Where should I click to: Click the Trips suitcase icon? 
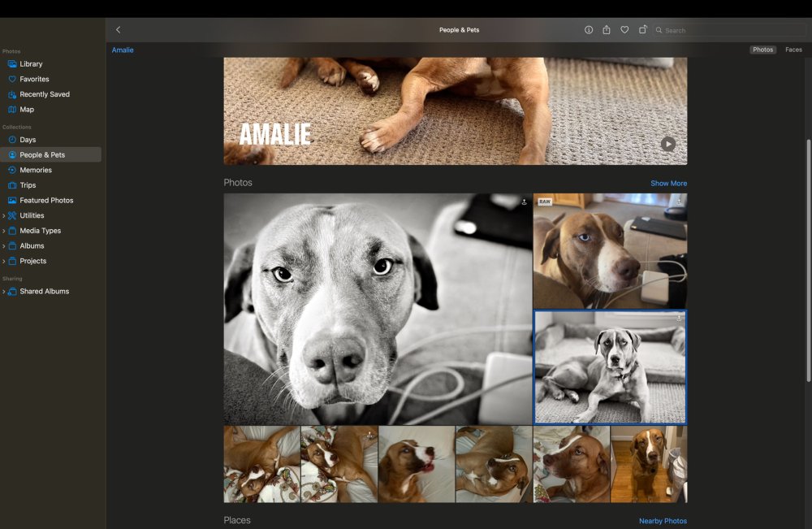point(12,185)
